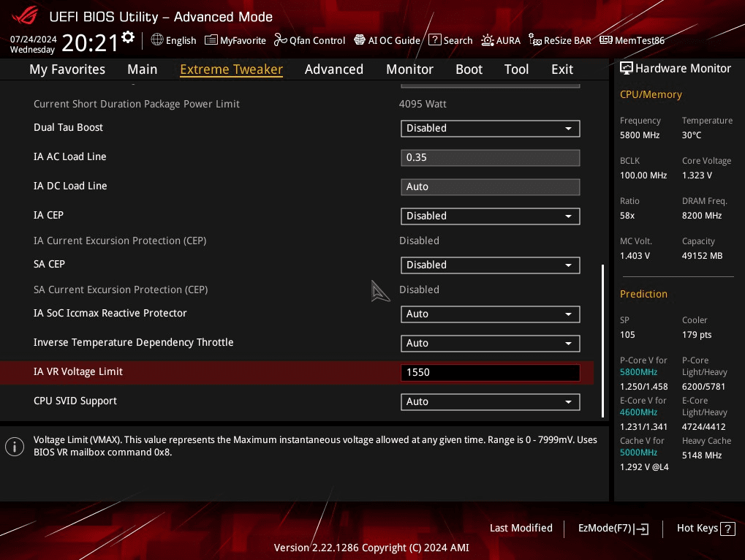Click the Prediction section heading
The width and height of the screenshot is (745, 560).
[x=643, y=294]
